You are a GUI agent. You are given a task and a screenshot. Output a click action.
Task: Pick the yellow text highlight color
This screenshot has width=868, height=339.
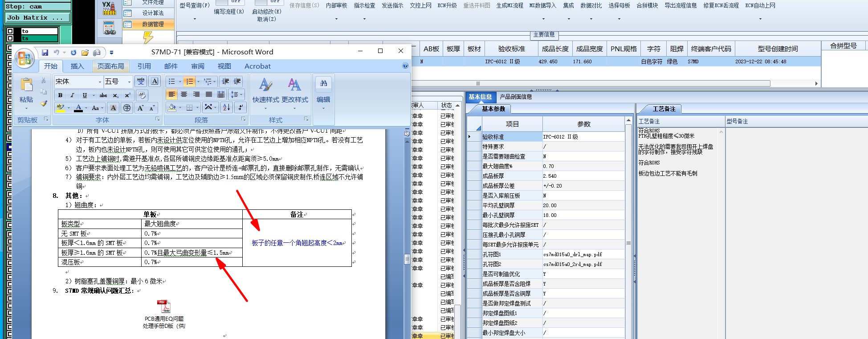tap(61, 108)
